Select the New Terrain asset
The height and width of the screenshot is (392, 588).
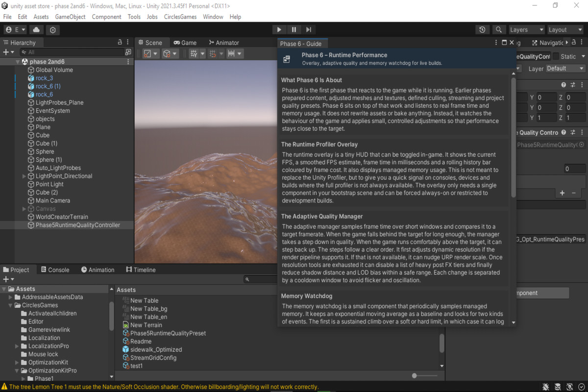coord(146,325)
